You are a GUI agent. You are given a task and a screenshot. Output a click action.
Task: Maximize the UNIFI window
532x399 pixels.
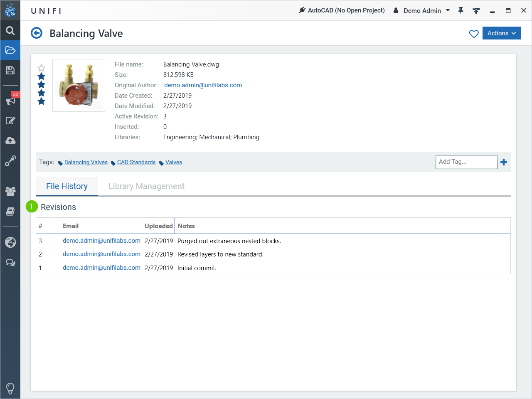tap(508, 11)
